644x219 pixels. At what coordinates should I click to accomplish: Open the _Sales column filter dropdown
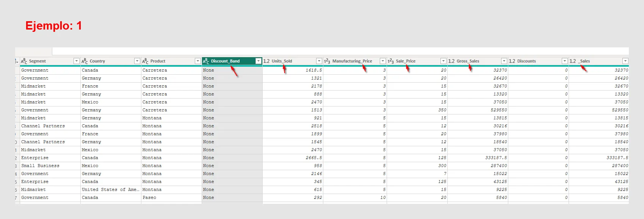point(625,61)
